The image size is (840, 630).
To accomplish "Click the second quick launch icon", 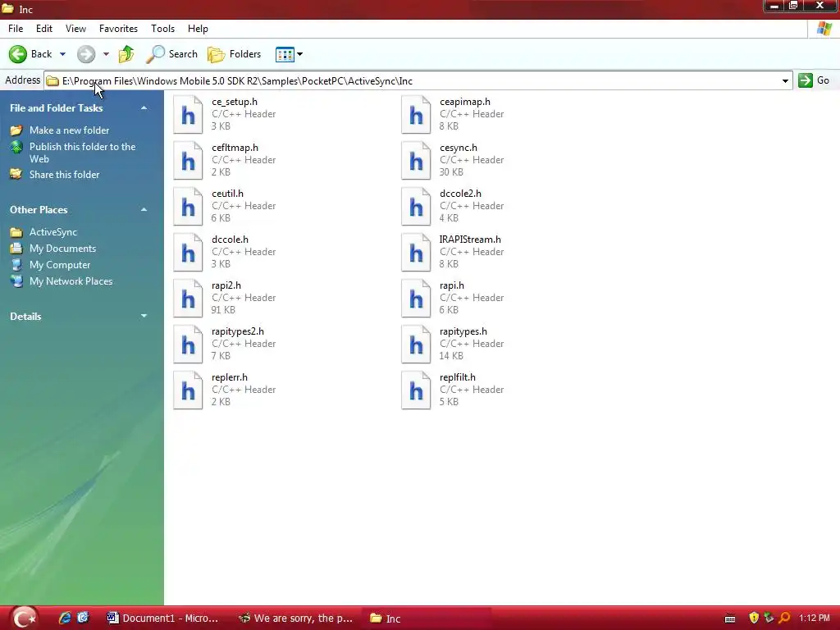I will point(83,618).
